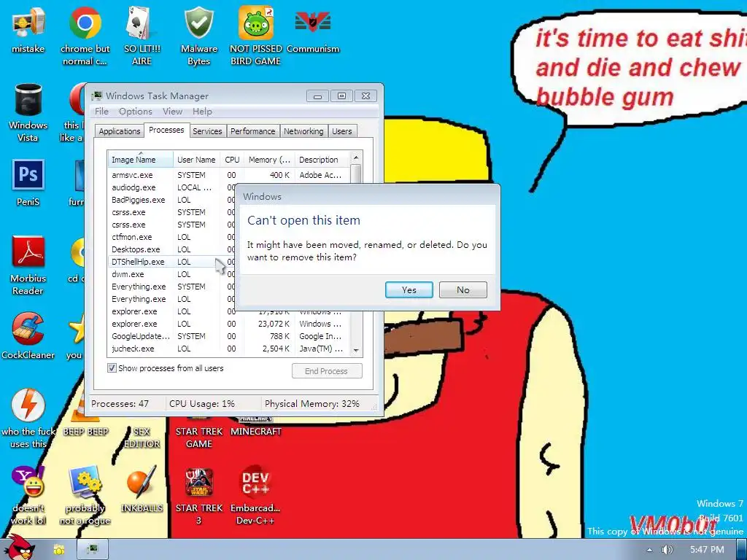747x560 pixels.
Task: Click No in the Can't open dialog
Action: tap(463, 290)
